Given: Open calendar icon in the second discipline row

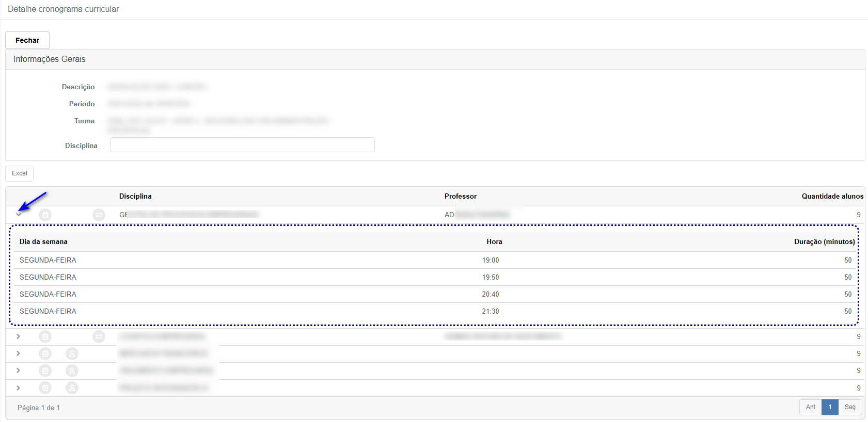Looking at the screenshot, I should point(45,337).
